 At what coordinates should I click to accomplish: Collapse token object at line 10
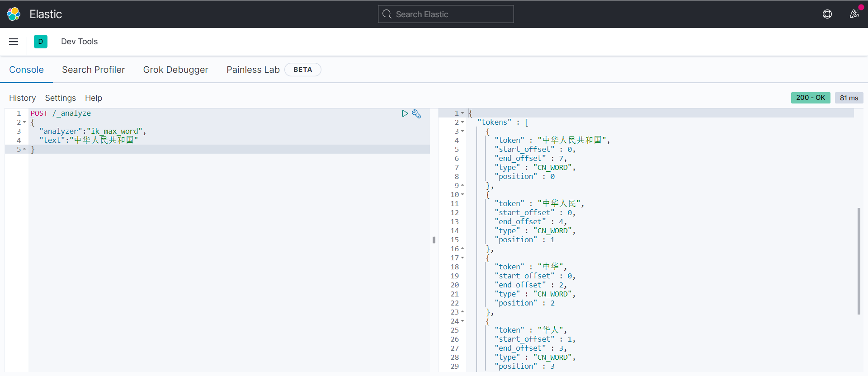tap(462, 195)
